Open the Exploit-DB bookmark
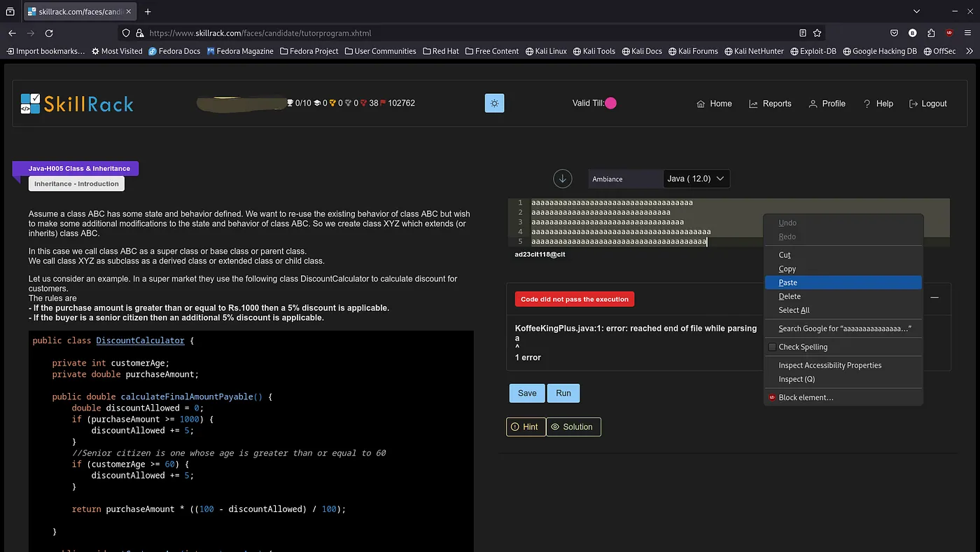980x552 pixels. click(813, 51)
